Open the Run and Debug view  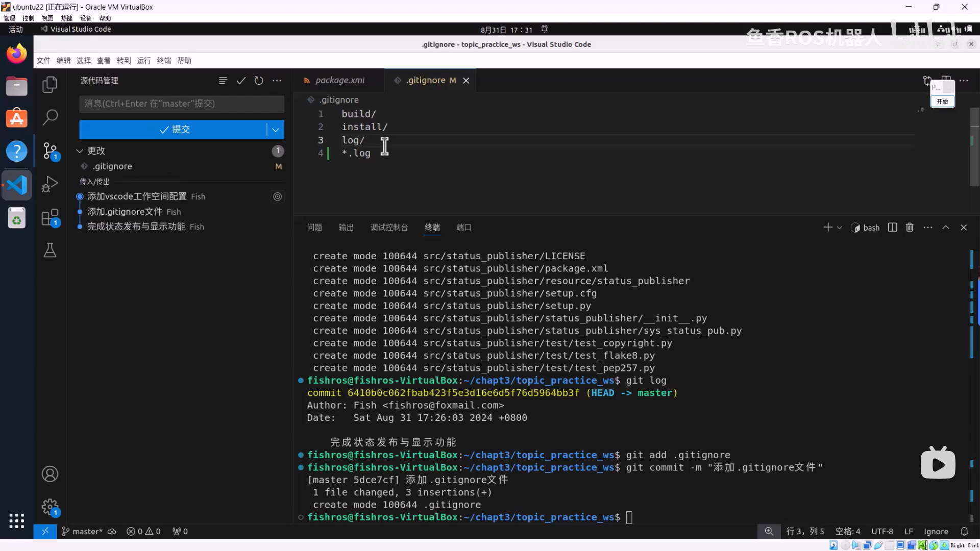(x=50, y=184)
